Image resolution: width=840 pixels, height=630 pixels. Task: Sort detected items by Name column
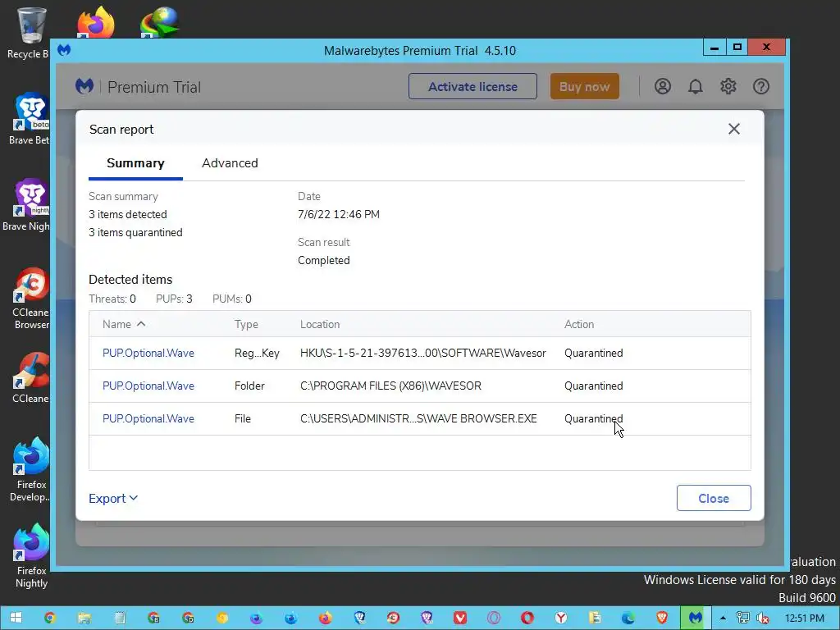coord(124,324)
